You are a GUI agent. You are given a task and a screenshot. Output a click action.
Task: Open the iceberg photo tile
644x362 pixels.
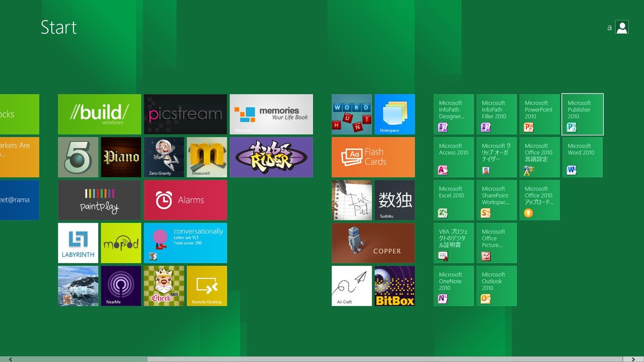[x=78, y=286]
